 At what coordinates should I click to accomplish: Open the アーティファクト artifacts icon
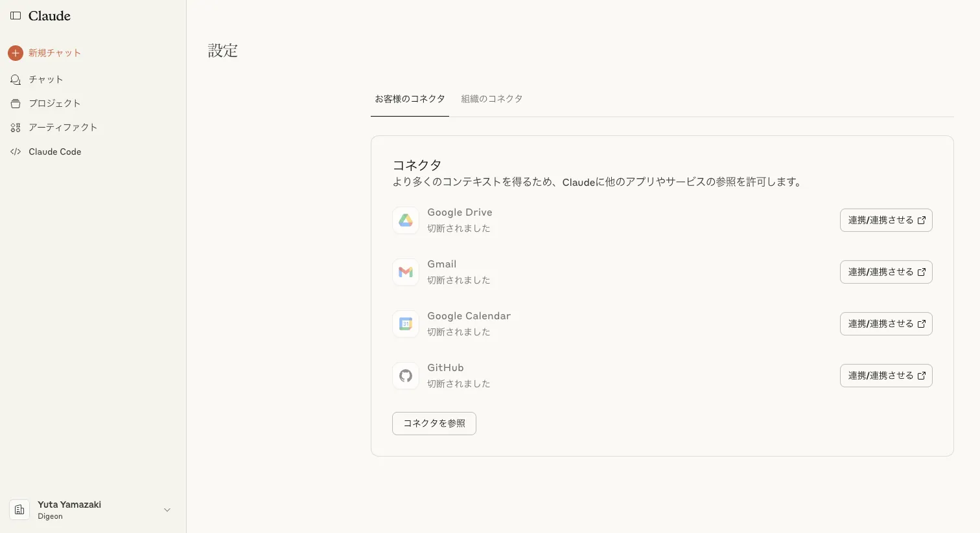tap(16, 128)
